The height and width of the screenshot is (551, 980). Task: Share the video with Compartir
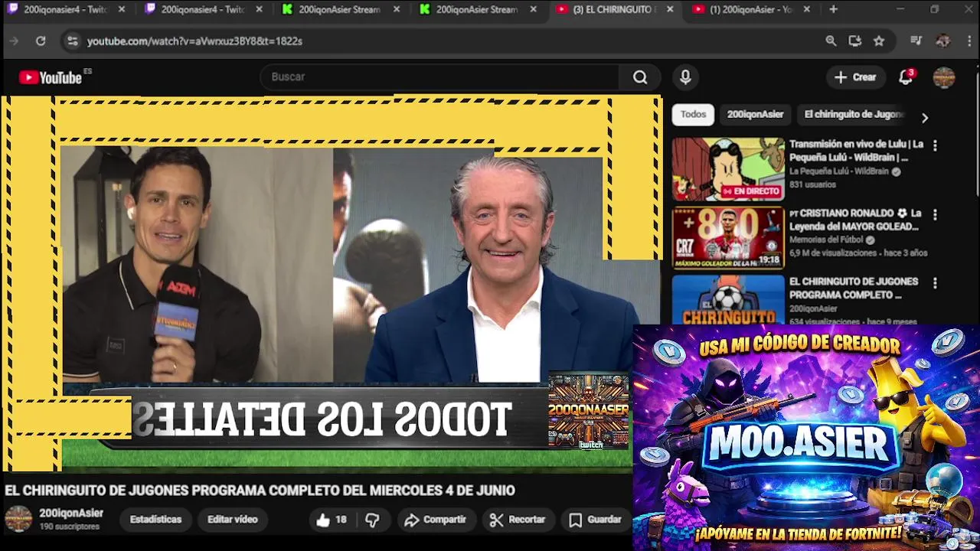pyautogui.click(x=435, y=520)
